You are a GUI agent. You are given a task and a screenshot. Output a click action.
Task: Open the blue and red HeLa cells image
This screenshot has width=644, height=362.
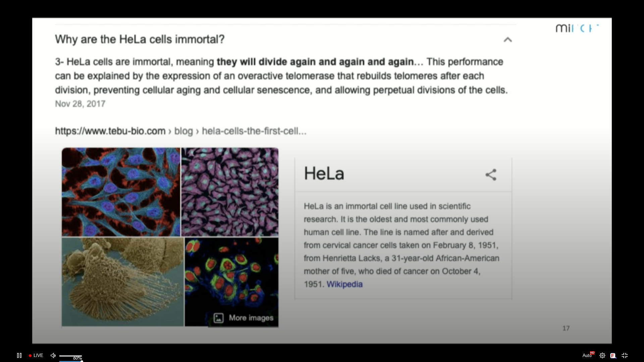click(x=121, y=192)
